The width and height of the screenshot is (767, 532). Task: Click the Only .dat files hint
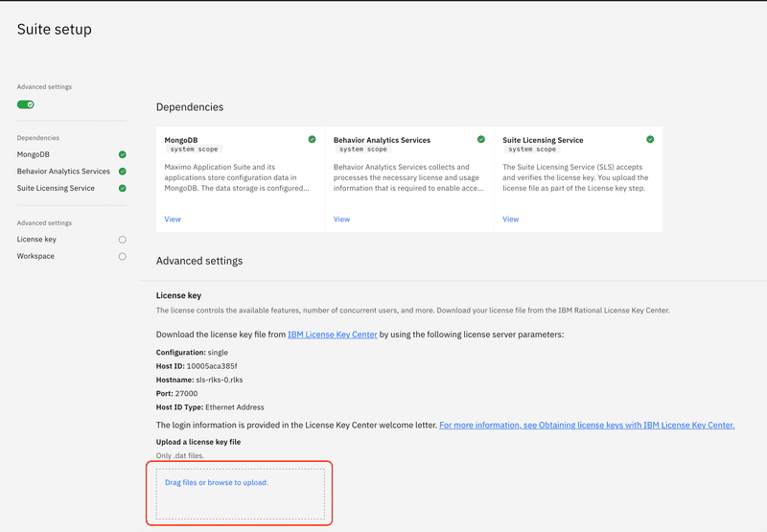(180, 455)
